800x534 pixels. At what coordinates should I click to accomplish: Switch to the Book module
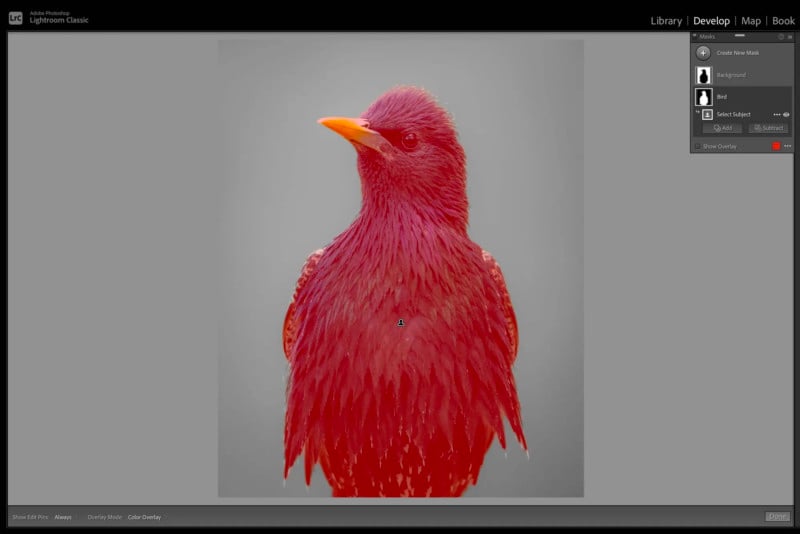coord(783,21)
